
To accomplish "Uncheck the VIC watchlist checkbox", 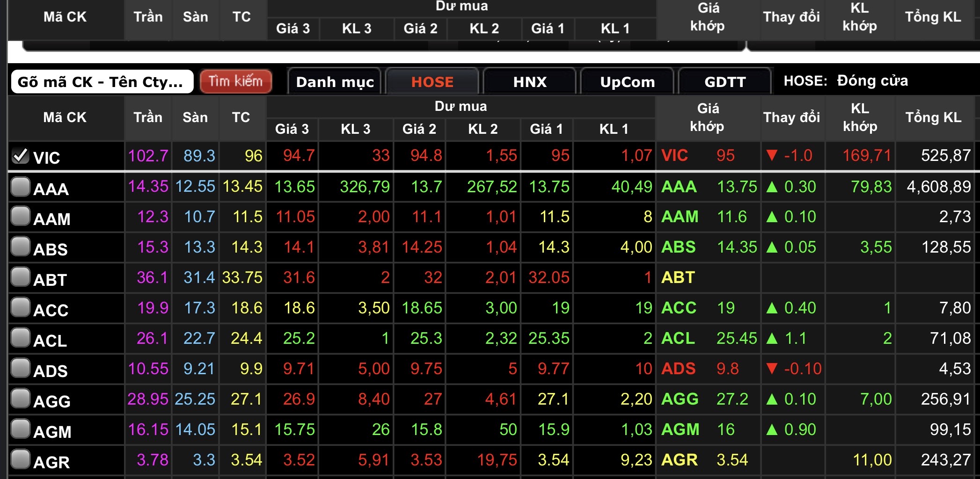I will click(21, 156).
